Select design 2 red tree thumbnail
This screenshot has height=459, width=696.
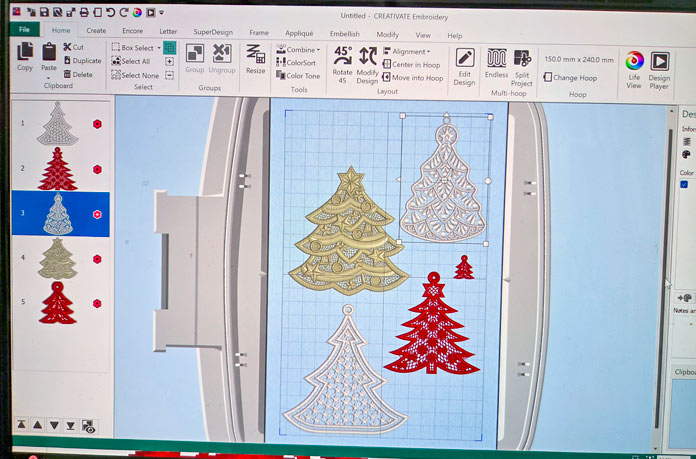[58, 169]
